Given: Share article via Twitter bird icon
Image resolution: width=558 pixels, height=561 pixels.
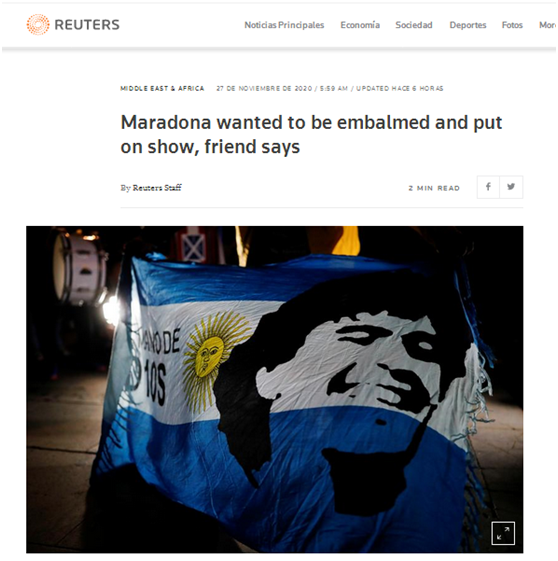Looking at the screenshot, I should 511,187.
